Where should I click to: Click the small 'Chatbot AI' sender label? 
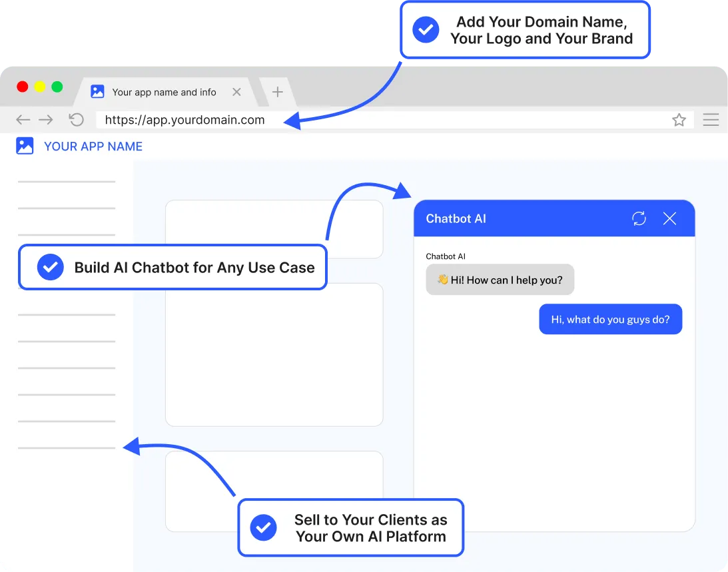pos(446,256)
